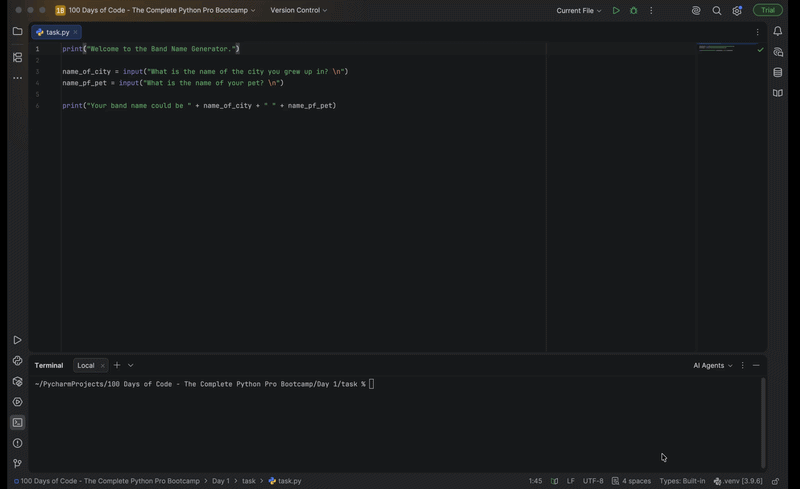Close the task.py editor tab

(x=76, y=32)
